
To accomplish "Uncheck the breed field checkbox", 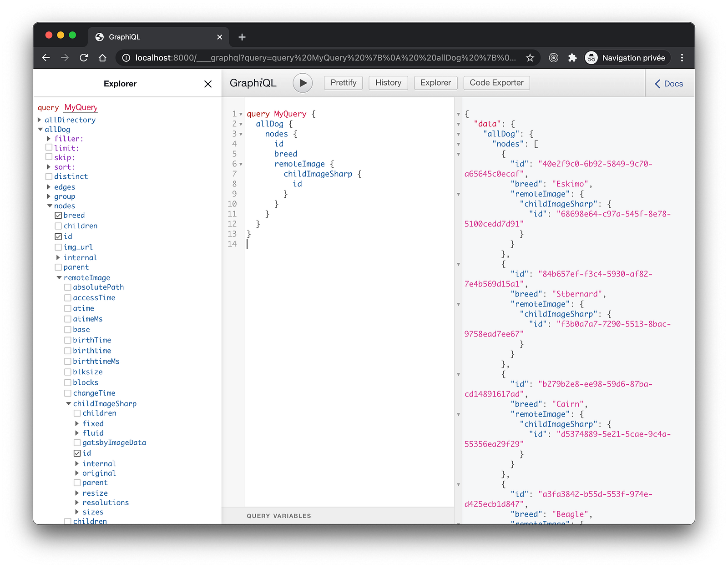I will click(58, 216).
